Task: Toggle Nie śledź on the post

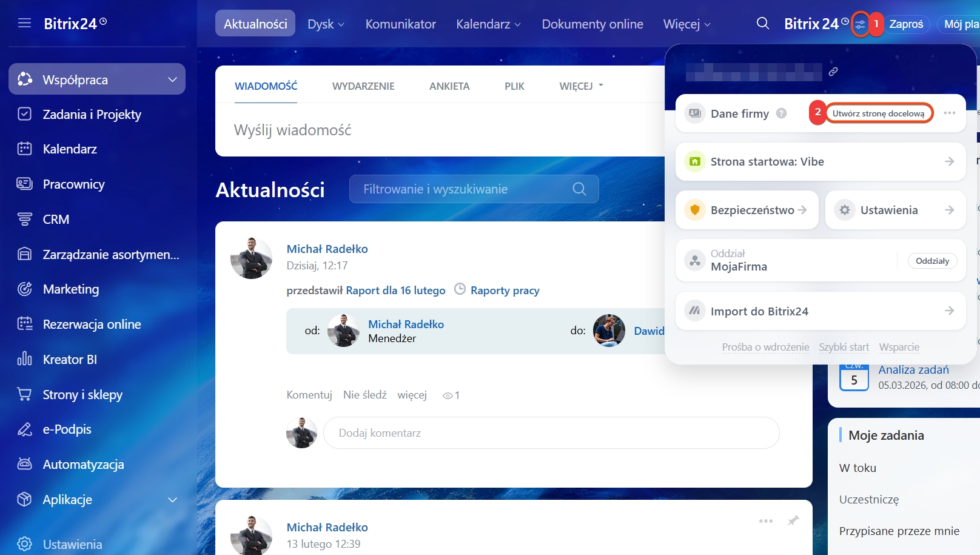Action: [364, 395]
